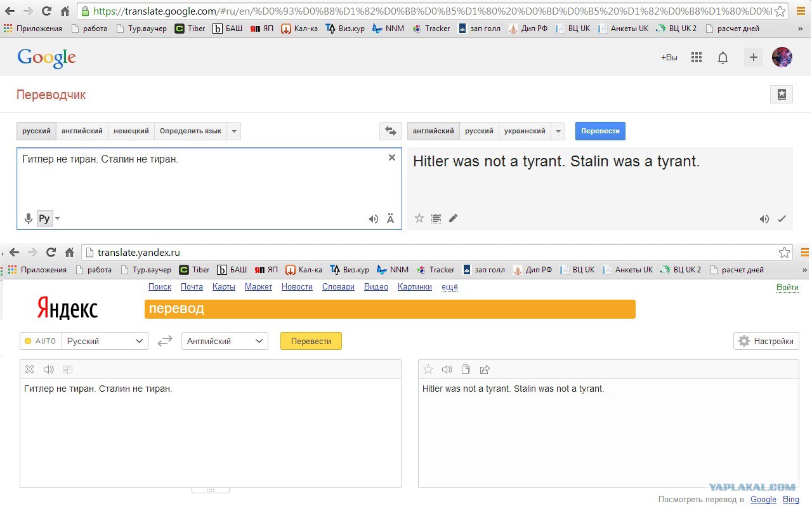Rate Google translation with the checkmark
This screenshot has height=506, width=812.
[782, 219]
